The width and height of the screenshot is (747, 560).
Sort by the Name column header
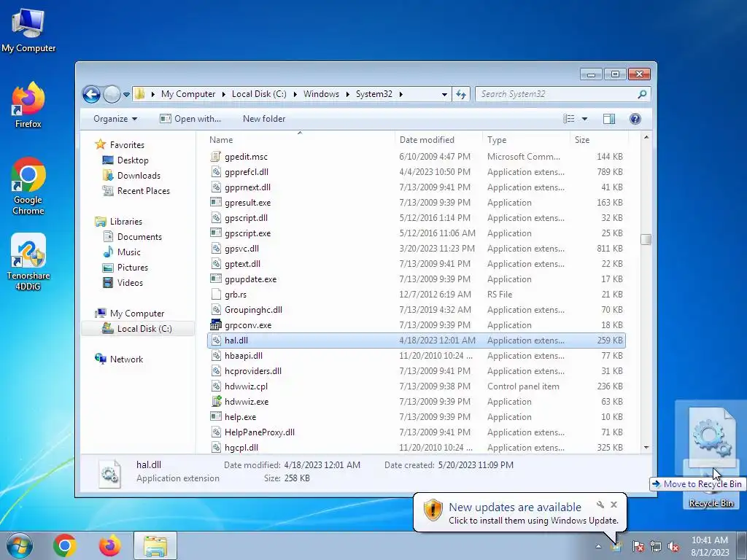coord(300,139)
